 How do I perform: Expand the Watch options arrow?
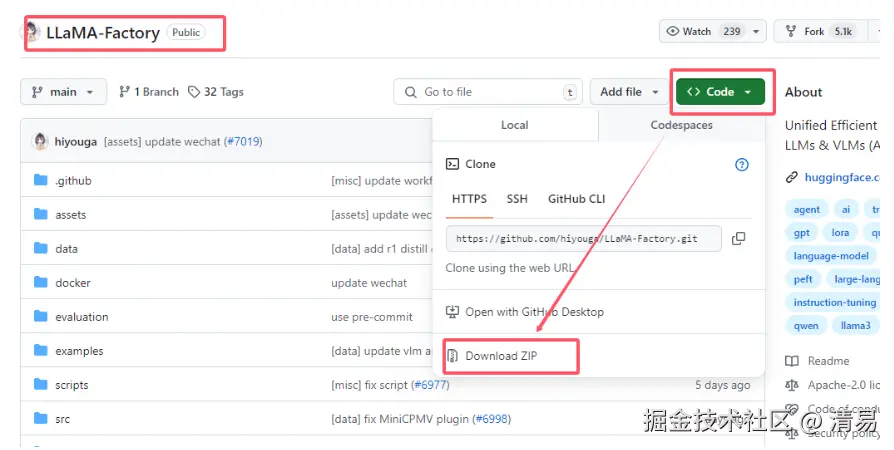tap(756, 31)
